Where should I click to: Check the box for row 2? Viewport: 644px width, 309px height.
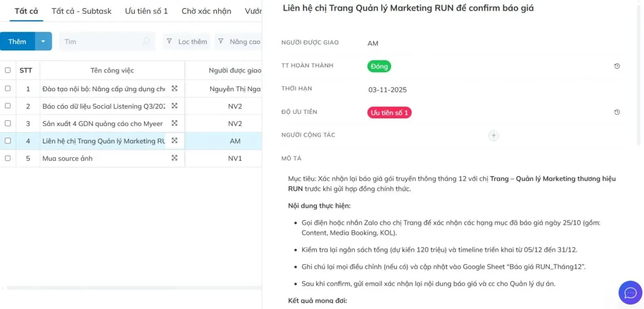[8, 106]
